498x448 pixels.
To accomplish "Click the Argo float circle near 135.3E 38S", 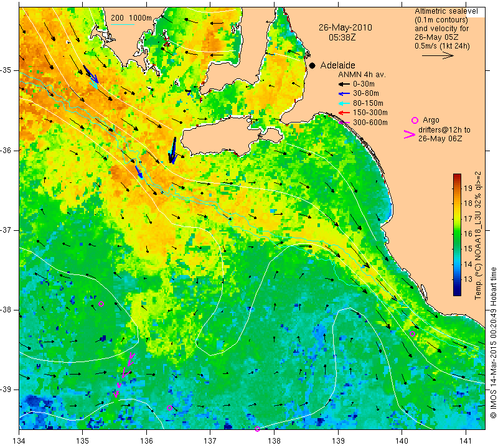I will (101, 304).
